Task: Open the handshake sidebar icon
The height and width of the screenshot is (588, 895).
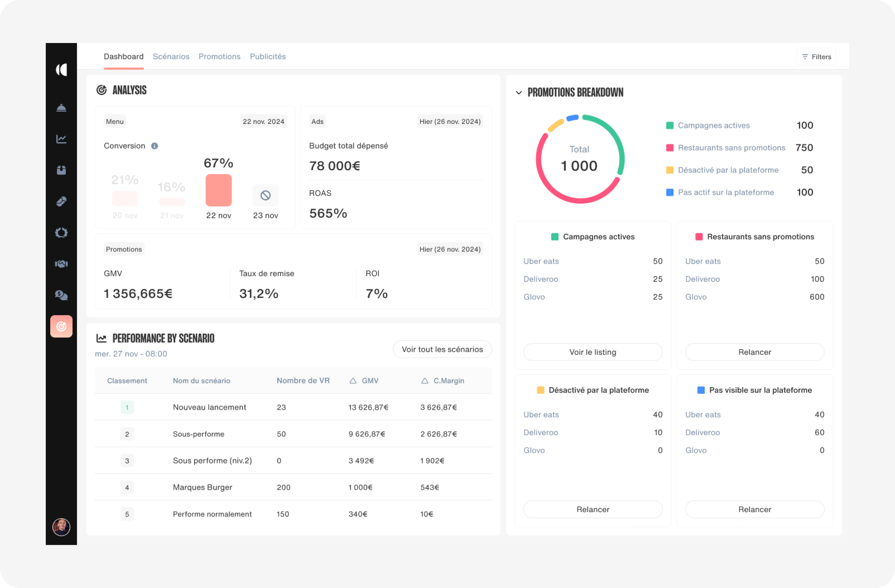Action: (61, 264)
